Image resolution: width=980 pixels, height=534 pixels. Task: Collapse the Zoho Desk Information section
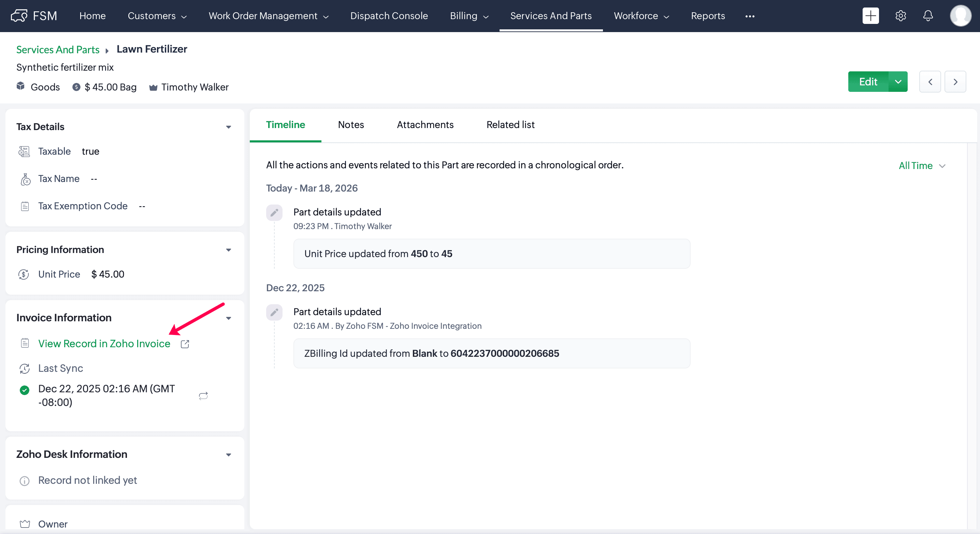[x=228, y=455]
